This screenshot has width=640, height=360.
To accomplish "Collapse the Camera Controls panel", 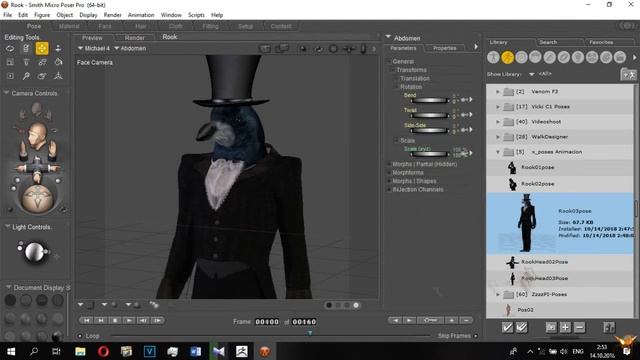I will (x=6, y=93).
